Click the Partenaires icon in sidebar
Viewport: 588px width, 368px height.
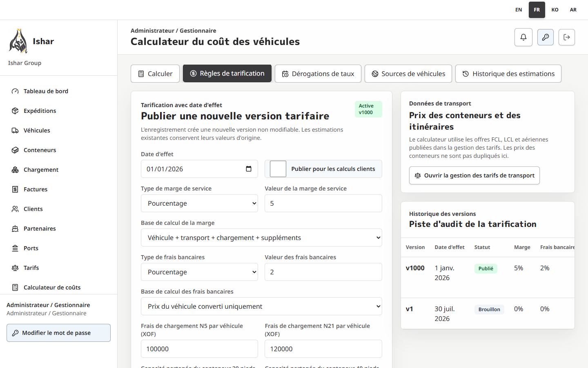click(15, 229)
